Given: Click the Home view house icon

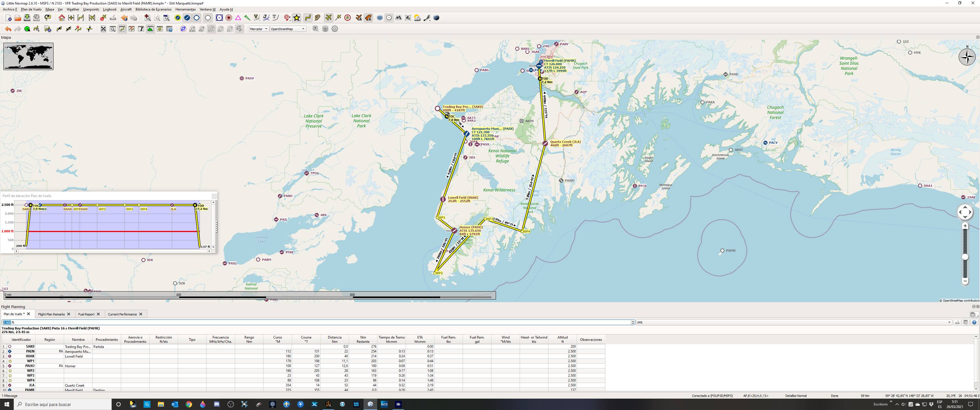Looking at the screenshot, I should point(62,18).
